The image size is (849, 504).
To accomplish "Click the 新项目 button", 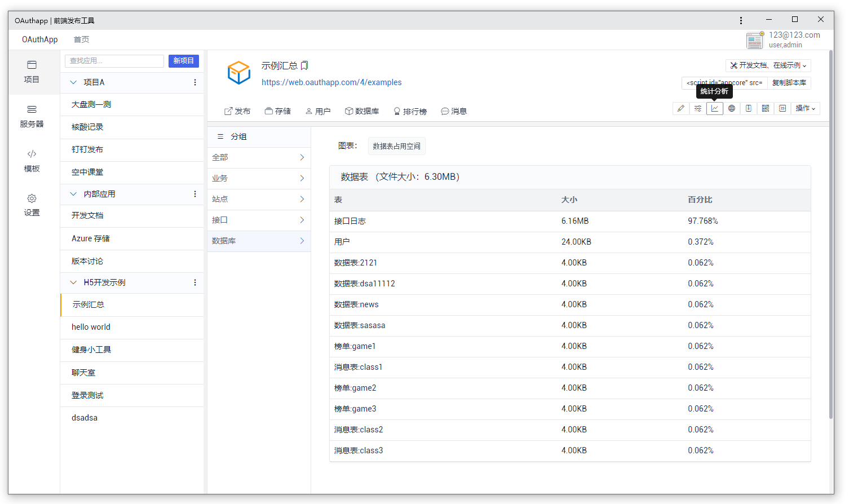I will (184, 60).
